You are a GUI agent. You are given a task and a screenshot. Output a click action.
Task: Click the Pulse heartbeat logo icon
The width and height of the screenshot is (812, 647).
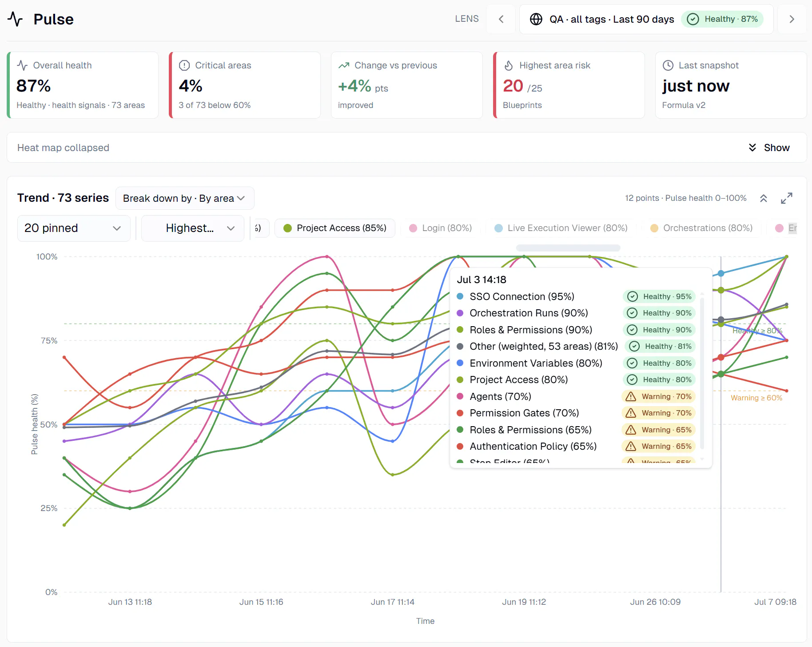tap(15, 19)
